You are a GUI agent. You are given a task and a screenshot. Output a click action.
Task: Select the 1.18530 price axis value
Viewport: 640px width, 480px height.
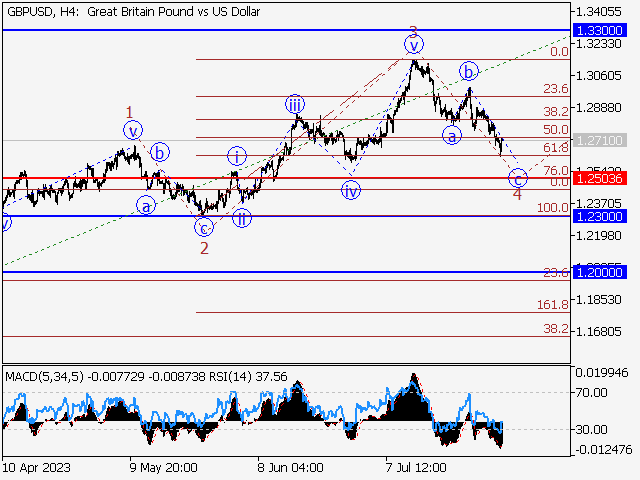(x=599, y=300)
